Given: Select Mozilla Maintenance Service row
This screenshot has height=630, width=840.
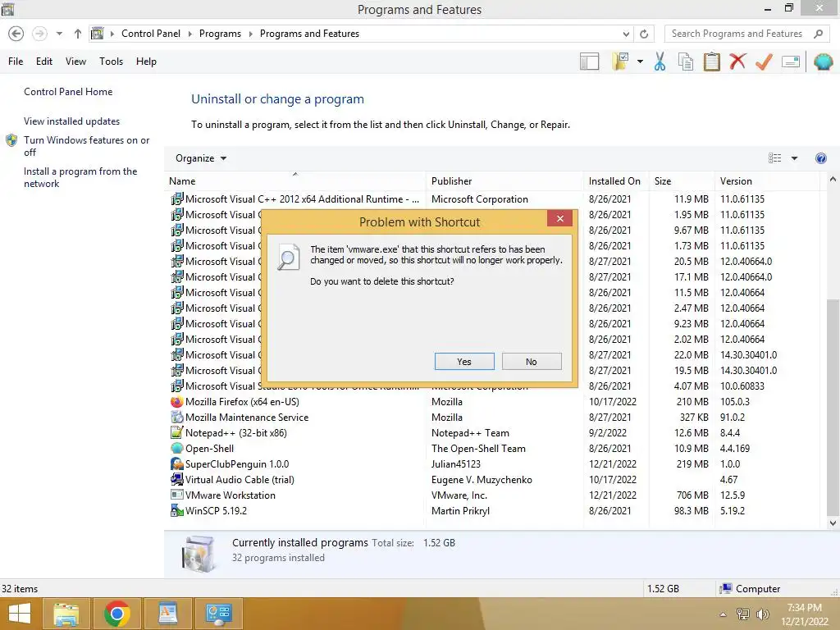Looking at the screenshot, I should (492, 418).
